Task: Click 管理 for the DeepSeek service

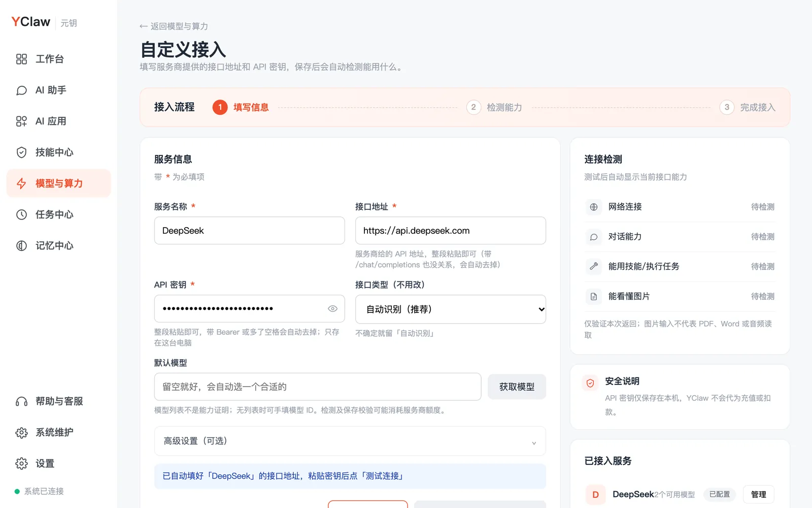Action: (759, 494)
